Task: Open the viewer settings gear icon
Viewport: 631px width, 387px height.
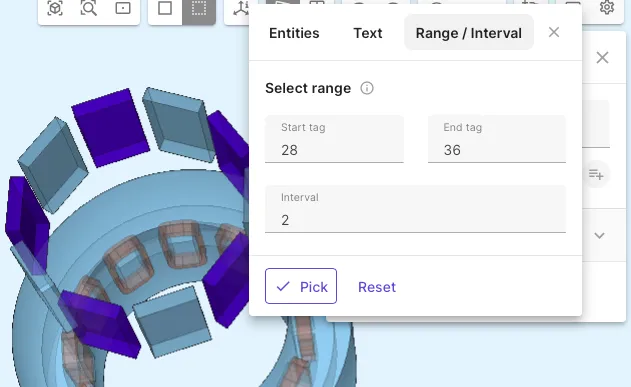Action: [607, 7]
